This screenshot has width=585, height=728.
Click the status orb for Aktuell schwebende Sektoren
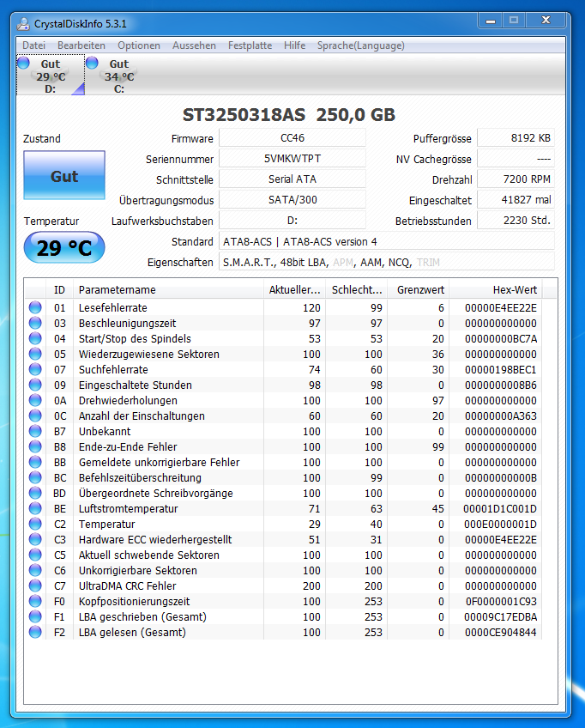pos(35,555)
